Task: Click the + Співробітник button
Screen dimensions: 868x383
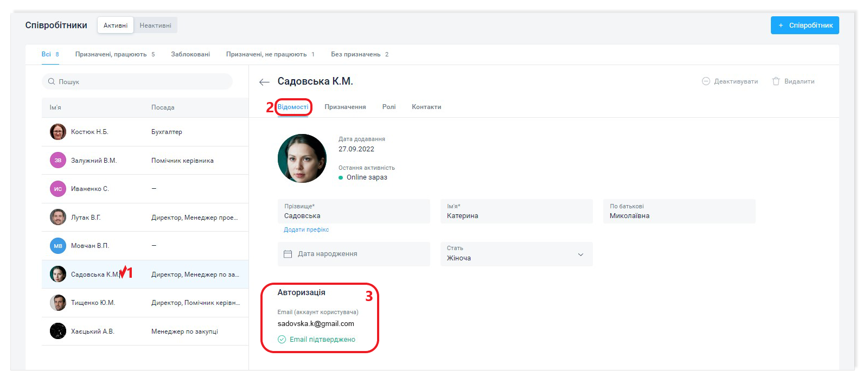Action: click(x=805, y=25)
